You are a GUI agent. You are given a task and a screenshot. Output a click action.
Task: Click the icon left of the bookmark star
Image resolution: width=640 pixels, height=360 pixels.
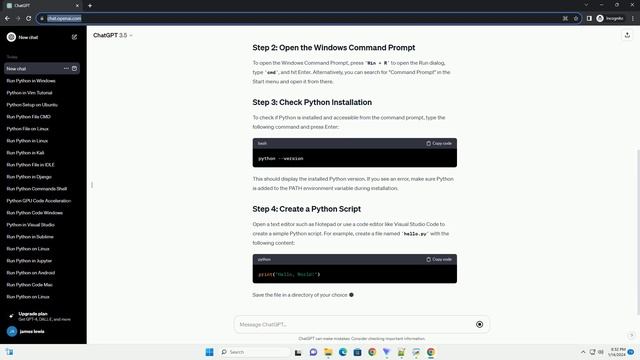[x=565, y=18]
